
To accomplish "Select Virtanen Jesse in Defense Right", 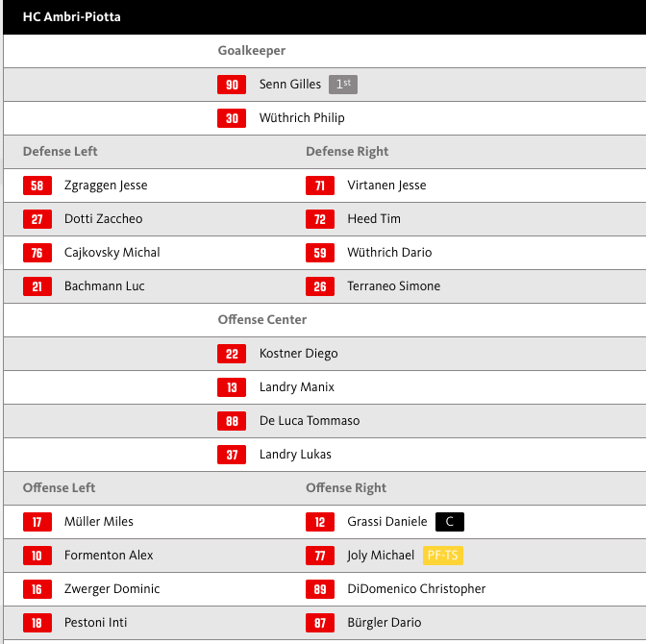I will tap(386, 186).
